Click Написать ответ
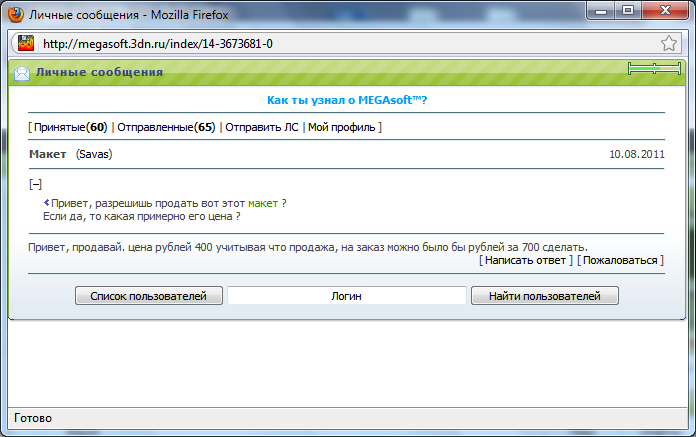Image resolution: width=696 pixels, height=437 pixels. [525, 260]
